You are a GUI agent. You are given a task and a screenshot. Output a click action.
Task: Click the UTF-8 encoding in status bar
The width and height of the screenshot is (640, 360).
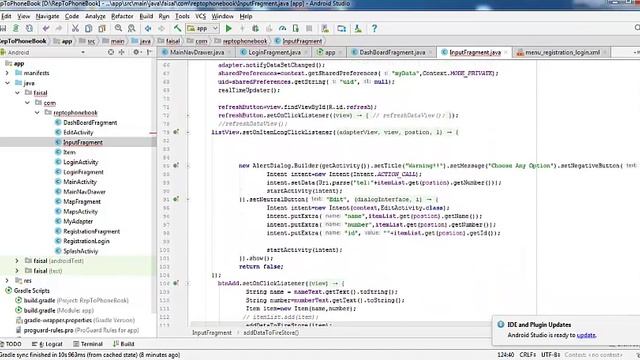550,355
